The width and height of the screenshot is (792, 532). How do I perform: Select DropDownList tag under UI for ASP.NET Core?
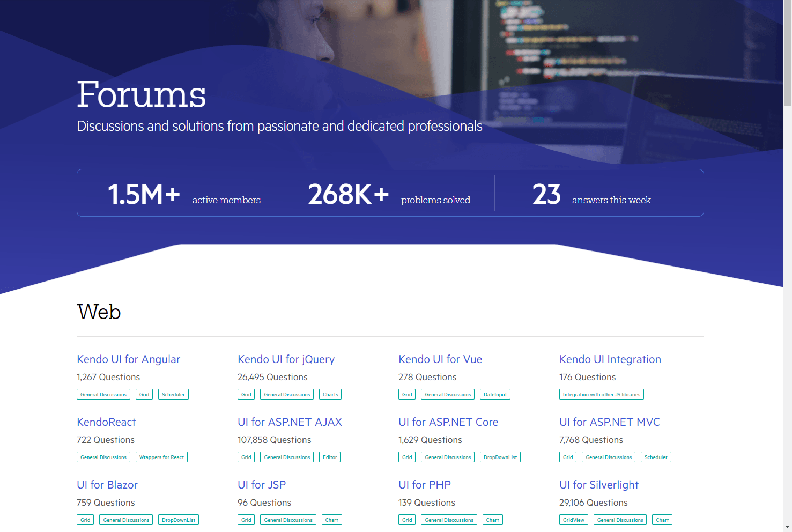pyautogui.click(x=500, y=457)
